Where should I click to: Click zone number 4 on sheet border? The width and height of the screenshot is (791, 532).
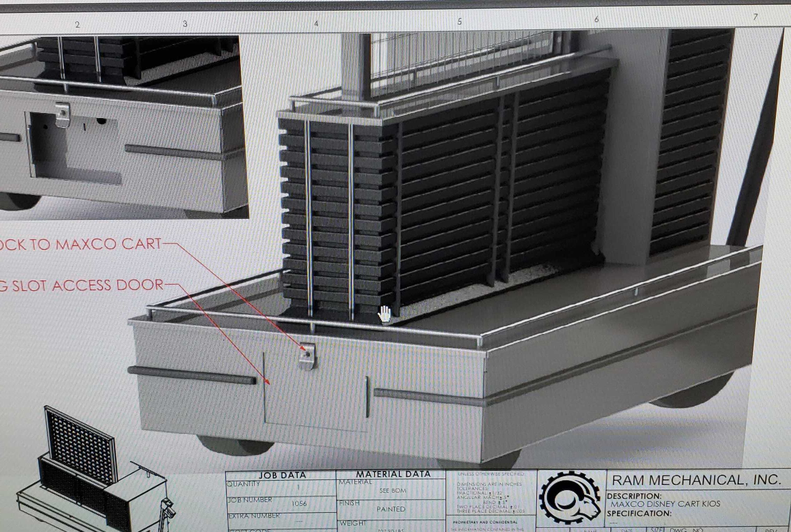point(316,23)
